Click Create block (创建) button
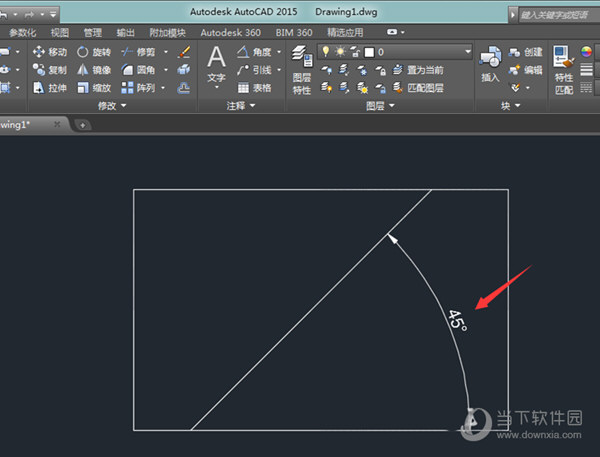 525,52
